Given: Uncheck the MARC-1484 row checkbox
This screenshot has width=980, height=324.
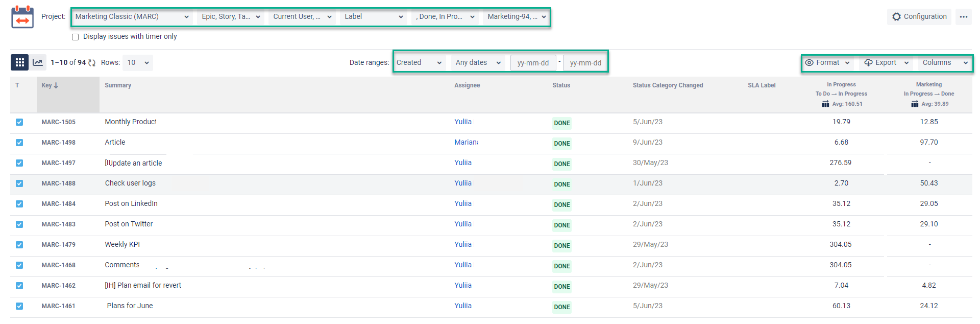Looking at the screenshot, I should (19, 204).
